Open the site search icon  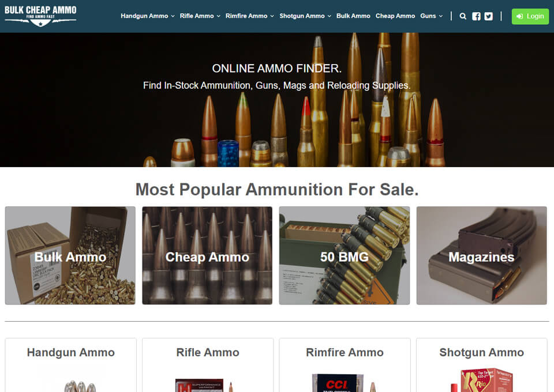(463, 16)
